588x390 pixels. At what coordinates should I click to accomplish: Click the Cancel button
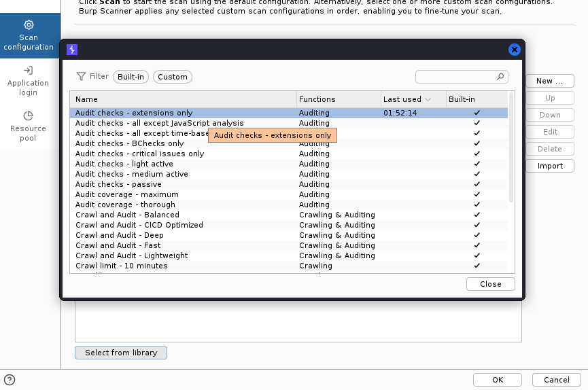tap(557, 380)
